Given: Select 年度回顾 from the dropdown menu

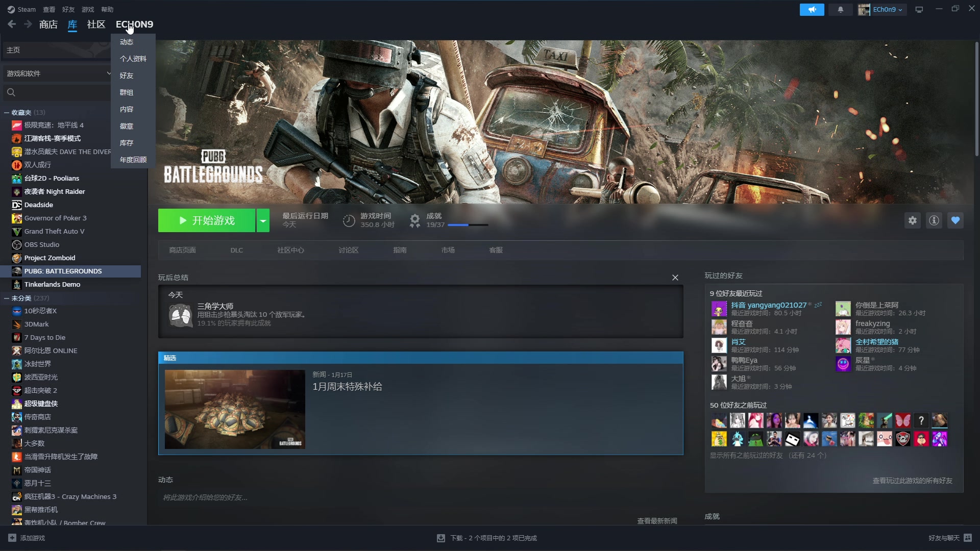Looking at the screenshot, I should click(x=133, y=160).
